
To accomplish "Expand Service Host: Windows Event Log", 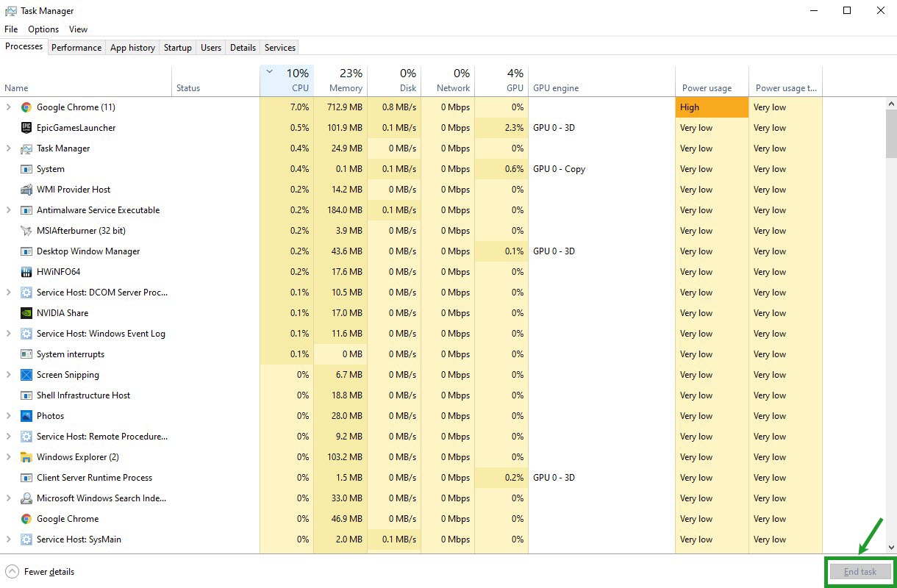I will coord(9,334).
